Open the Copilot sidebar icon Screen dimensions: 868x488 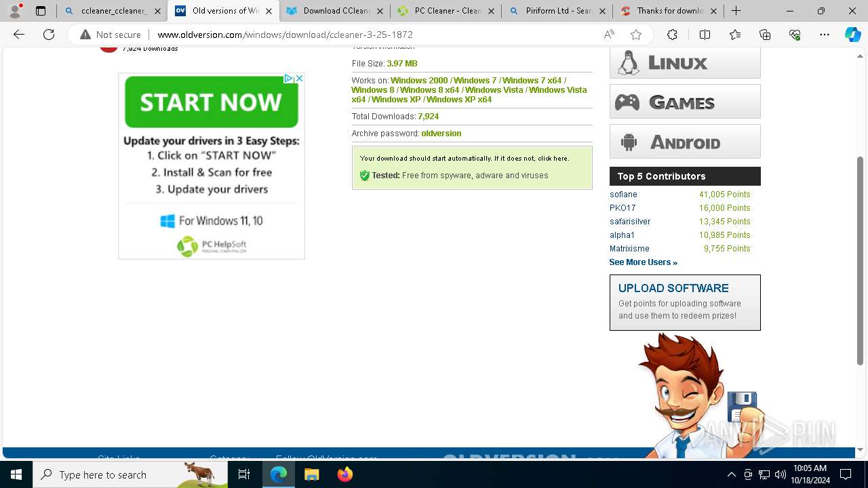pyautogui.click(x=852, y=35)
